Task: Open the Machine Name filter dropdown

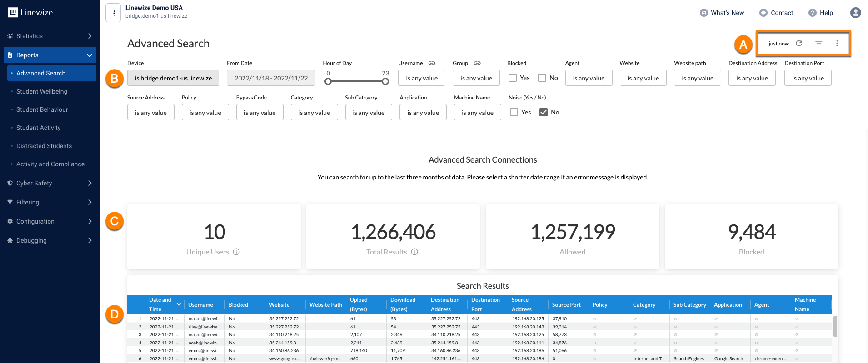Action: (x=478, y=112)
